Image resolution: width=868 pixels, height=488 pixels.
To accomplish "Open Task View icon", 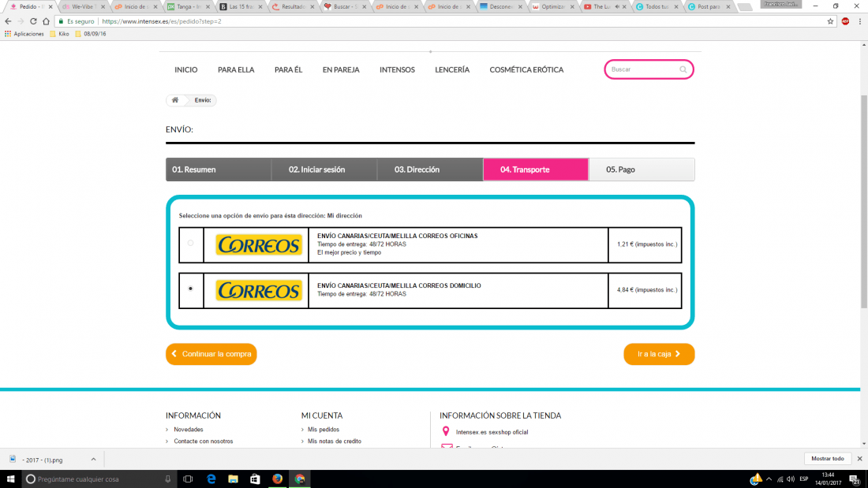I will coord(189,479).
